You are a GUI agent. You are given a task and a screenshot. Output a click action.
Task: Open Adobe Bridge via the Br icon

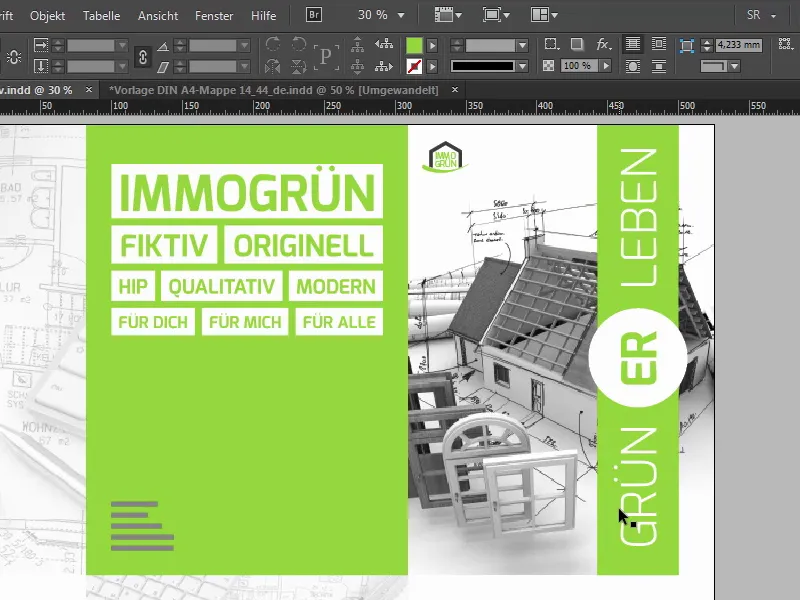(x=314, y=15)
